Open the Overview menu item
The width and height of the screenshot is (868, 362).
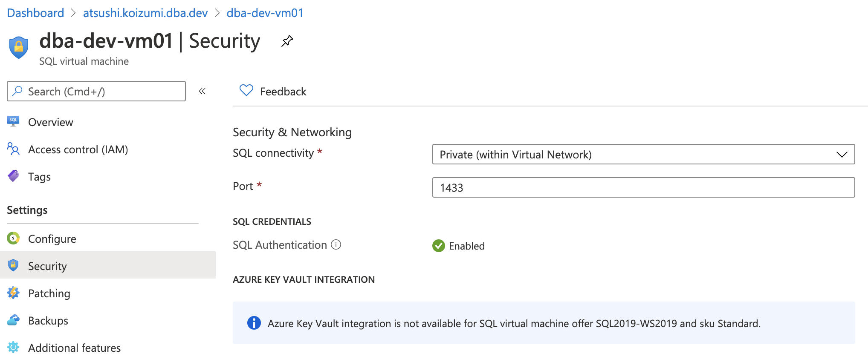tap(50, 122)
